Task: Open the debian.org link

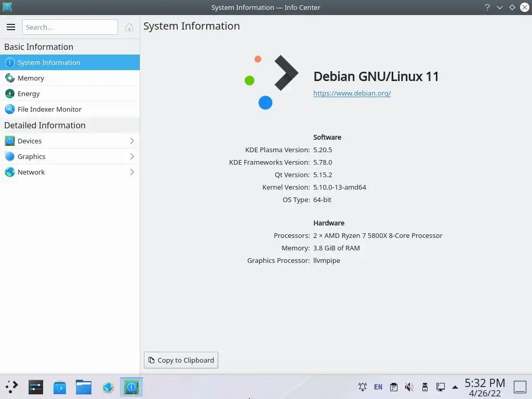Action: (352, 94)
